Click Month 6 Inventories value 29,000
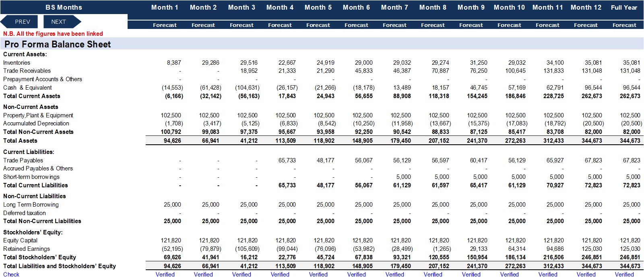644x279 pixels. coord(363,63)
